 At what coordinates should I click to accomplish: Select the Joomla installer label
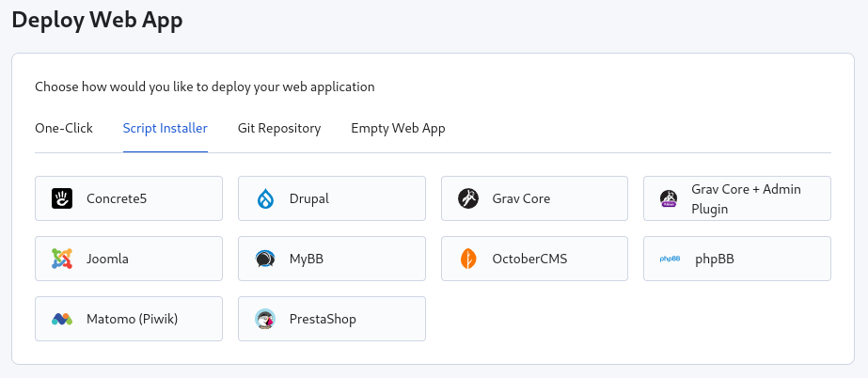click(x=107, y=259)
